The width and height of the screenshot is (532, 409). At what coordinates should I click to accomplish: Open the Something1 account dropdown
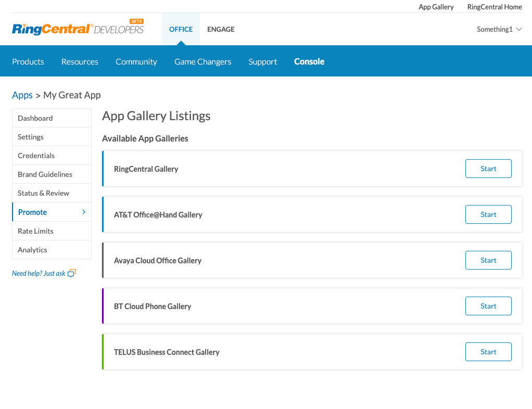tap(499, 29)
